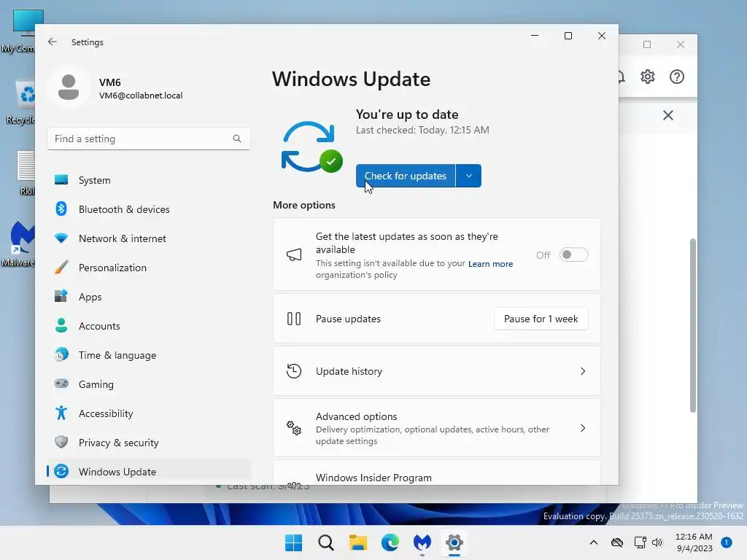Open Advanced options chevron
747x560 pixels.
(583, 428)
